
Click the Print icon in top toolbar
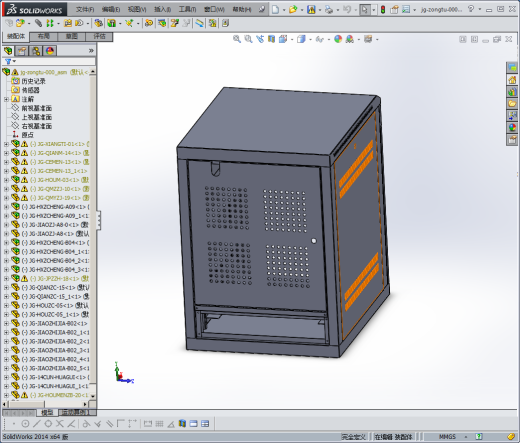coord(329,10)
